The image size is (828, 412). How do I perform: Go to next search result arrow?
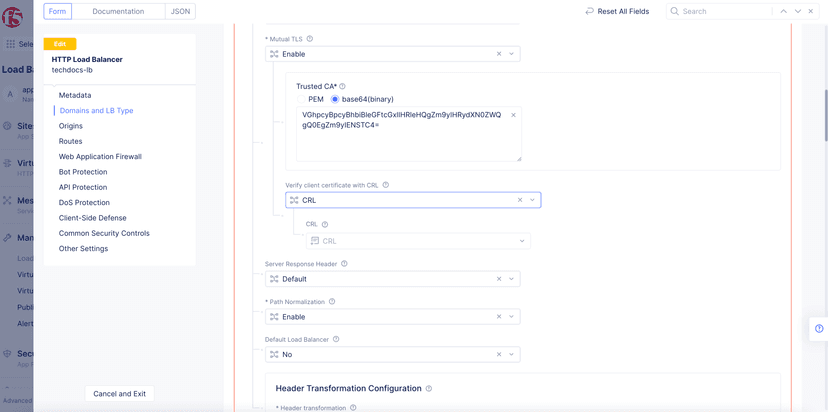797,11
